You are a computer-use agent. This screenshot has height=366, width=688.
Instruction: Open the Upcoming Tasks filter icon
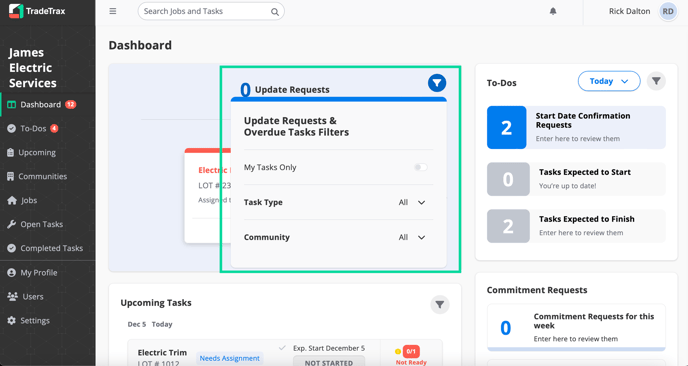pos(440,305)
